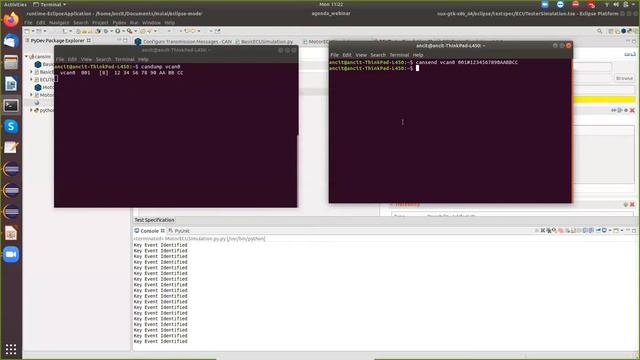640x360 pixels.
Task: Open Pydev menu in Eclipse
Action: (119, 22)
